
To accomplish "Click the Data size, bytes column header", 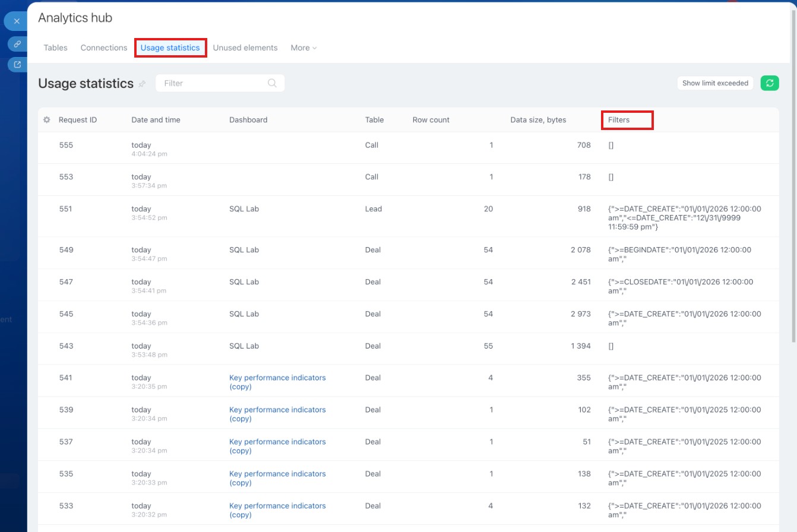I will pyautogui.click(x=538, y=120).
